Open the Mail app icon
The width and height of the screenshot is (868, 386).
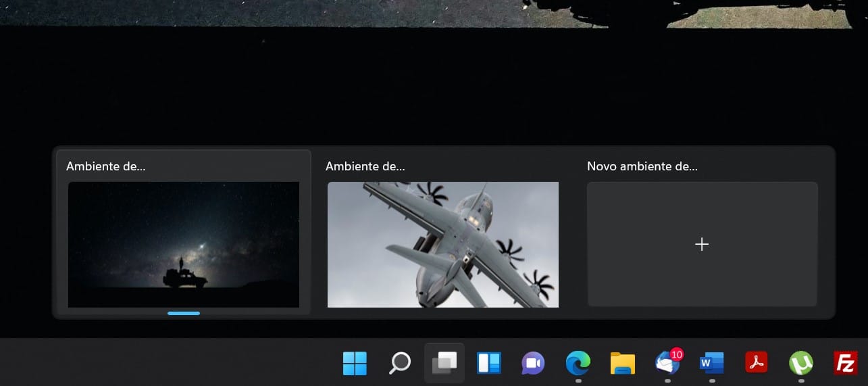click(667, 364)
